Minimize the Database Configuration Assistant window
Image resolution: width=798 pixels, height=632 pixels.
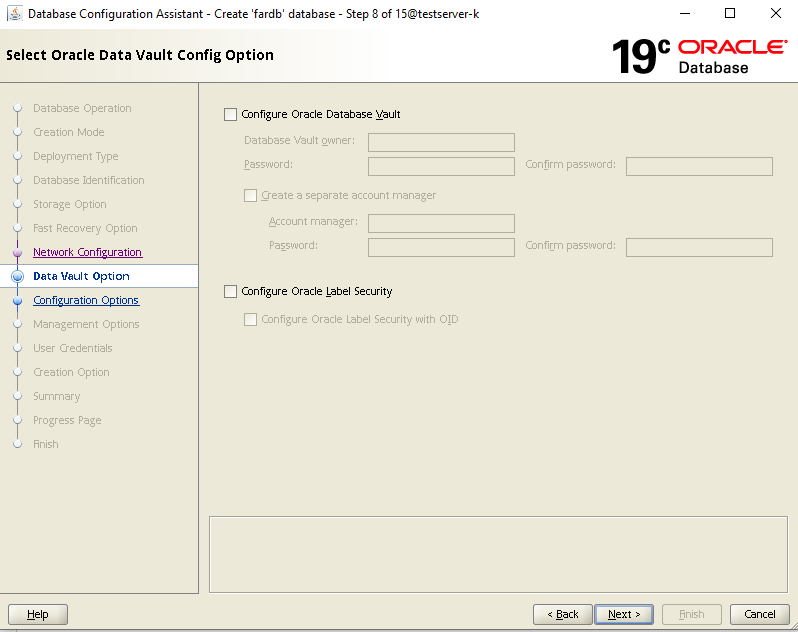click(685, 13)
